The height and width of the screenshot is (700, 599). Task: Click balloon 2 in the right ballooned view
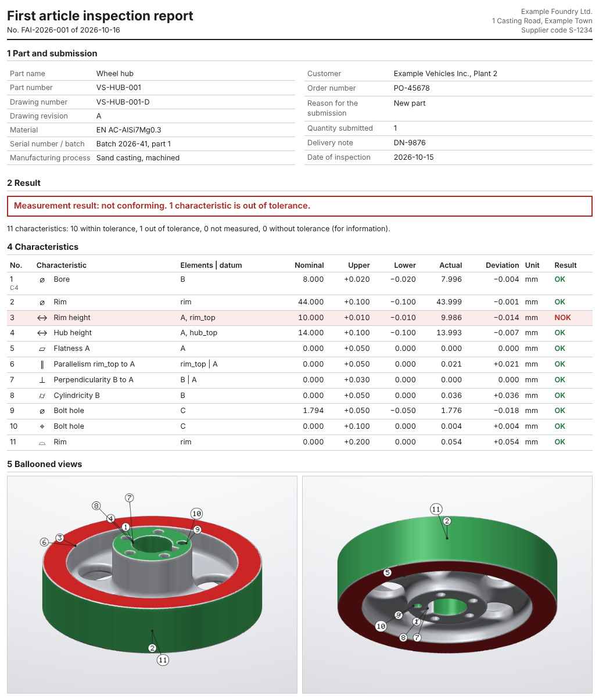(447, 521)
